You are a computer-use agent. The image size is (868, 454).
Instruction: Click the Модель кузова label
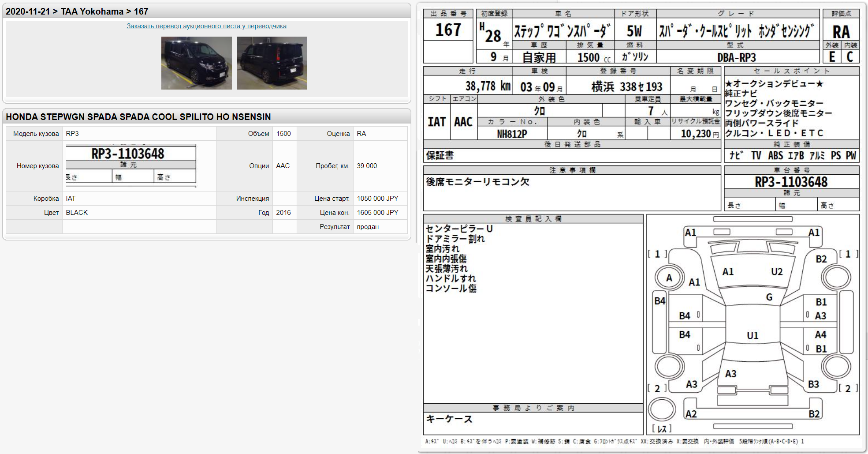36,134
